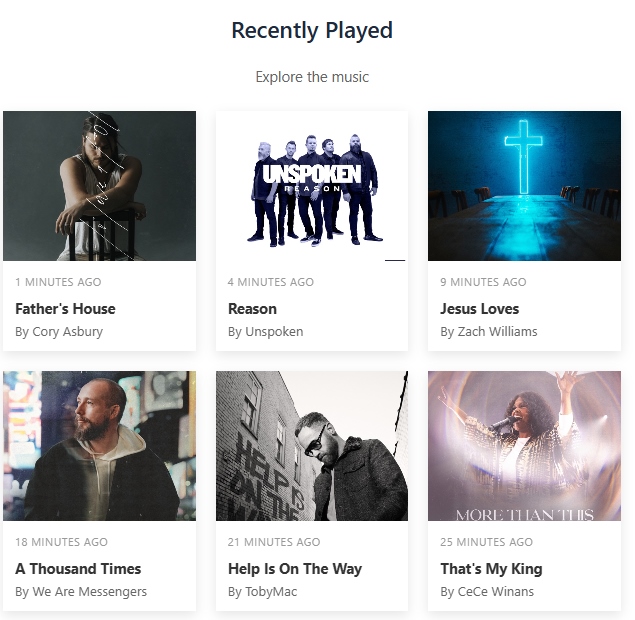Click Help Is On The Way artwork
Viewport: 635px width, 620px height.
point(312,446)
